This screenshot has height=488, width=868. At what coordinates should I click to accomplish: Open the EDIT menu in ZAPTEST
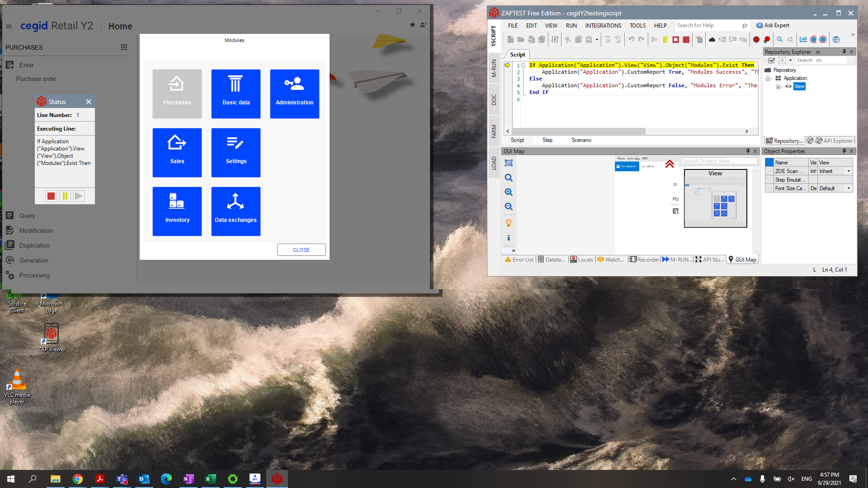pyautogui.click(x=531, y=26)
